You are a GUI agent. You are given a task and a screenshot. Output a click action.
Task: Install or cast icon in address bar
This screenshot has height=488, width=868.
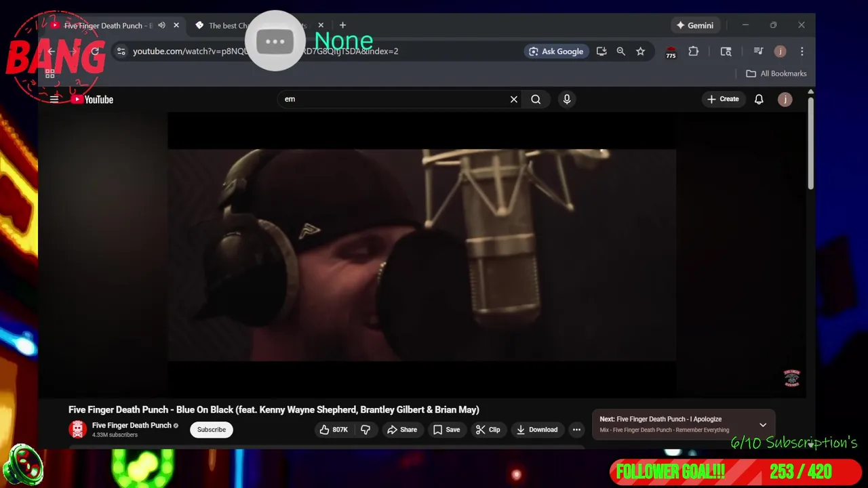(601, 52)
